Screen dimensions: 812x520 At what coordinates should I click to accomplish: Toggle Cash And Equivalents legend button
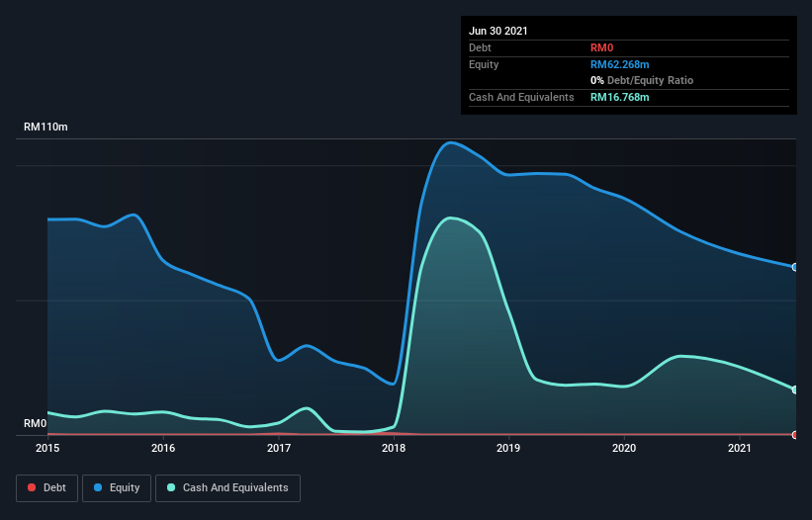227,488
